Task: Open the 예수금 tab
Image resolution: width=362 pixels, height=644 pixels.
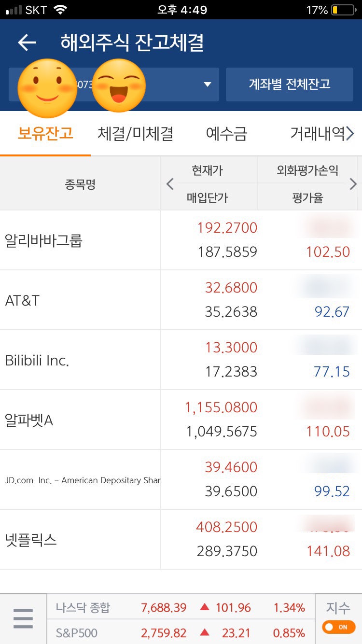Action: click(227, 134)
